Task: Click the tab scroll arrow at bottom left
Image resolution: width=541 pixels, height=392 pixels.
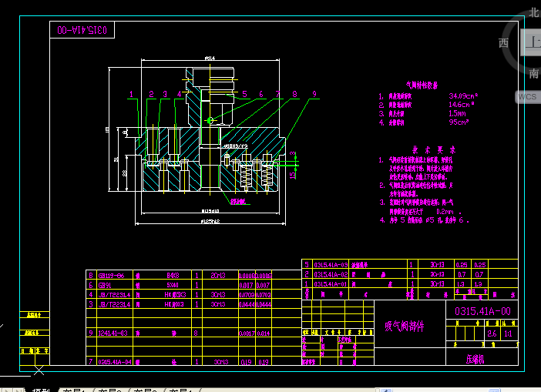Action: [x=8, y=389]
